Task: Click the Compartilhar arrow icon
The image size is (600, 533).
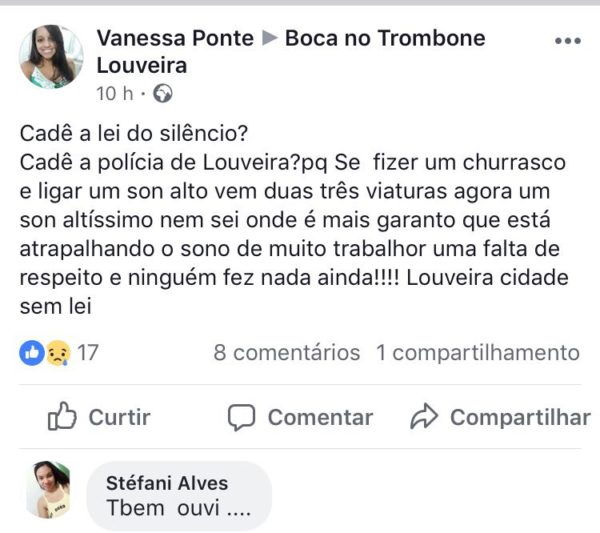Action: [x=427, y=417]
